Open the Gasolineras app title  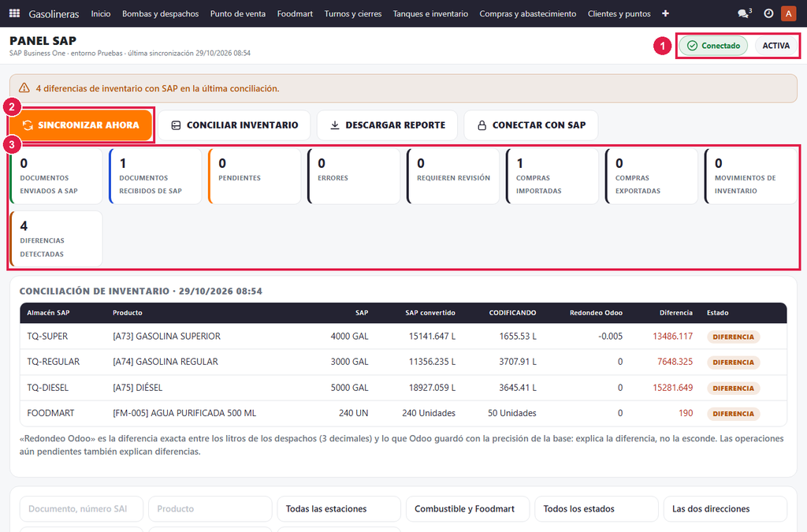54,14
